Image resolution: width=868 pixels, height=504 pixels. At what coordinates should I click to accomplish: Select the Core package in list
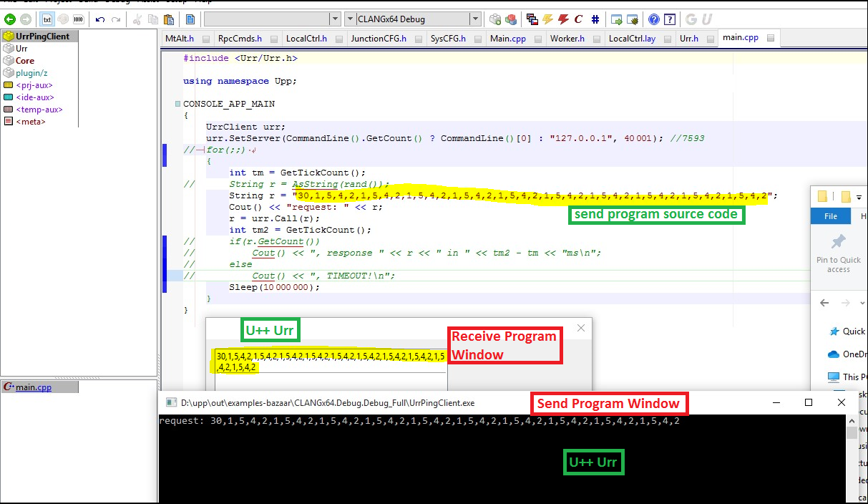25,61
